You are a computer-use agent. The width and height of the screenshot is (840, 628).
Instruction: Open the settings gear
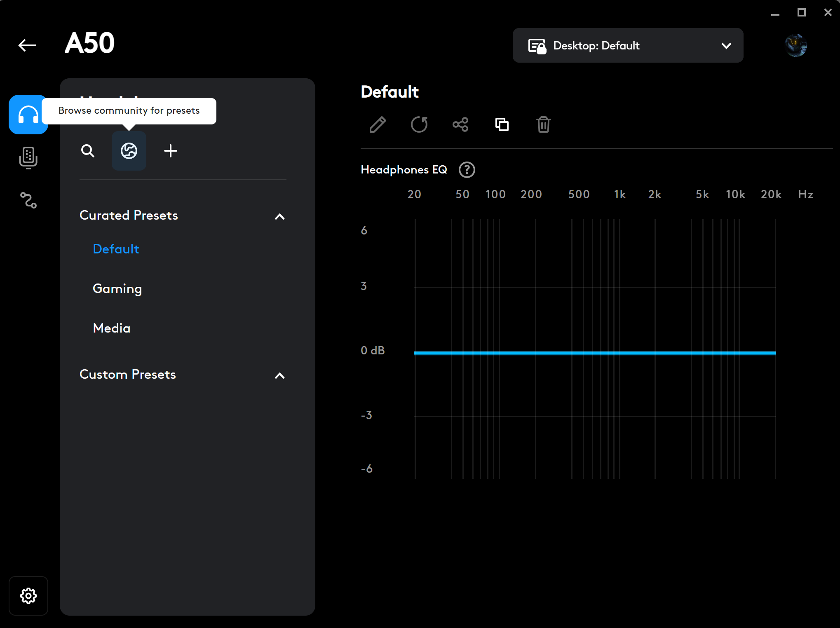28,596
